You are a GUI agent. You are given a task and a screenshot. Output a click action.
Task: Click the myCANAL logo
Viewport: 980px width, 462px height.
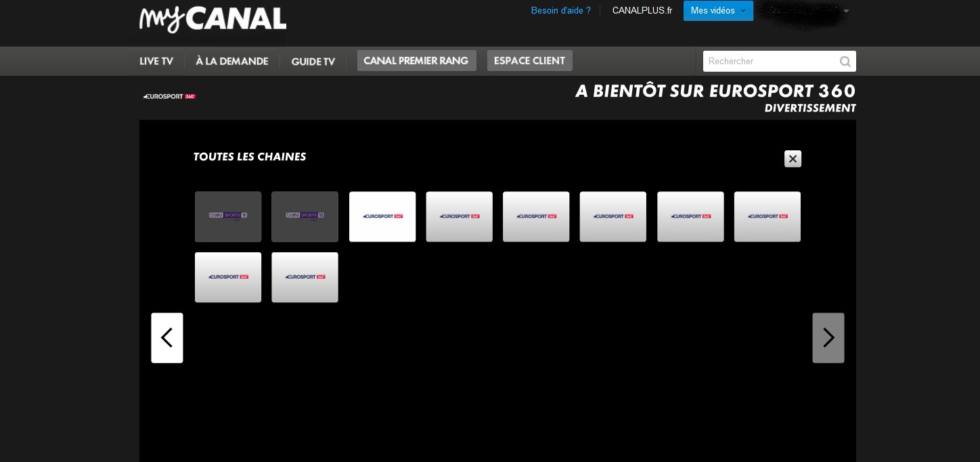click(213, 19)
